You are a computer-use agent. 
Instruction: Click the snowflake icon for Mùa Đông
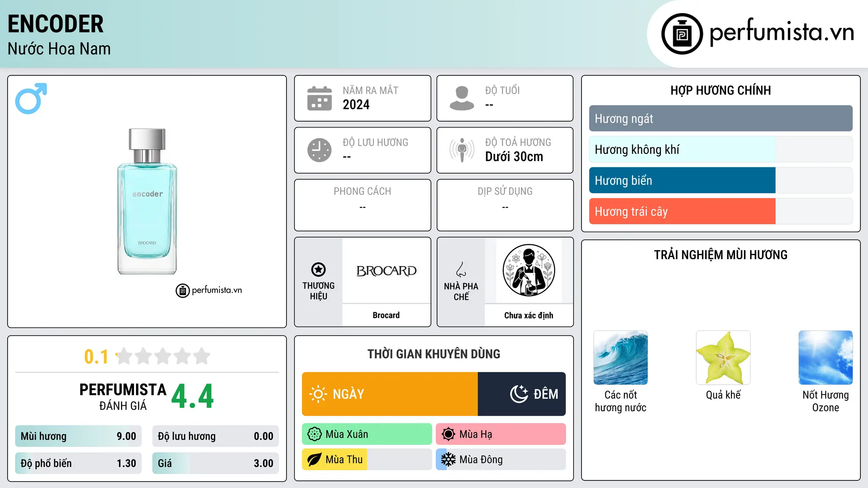tap(448, 460)
